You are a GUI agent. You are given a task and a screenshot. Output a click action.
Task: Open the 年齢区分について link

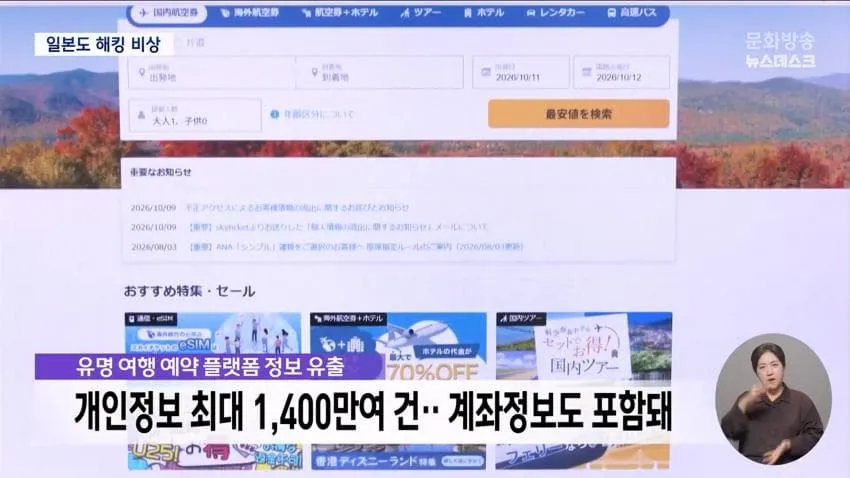pos(318,114)
